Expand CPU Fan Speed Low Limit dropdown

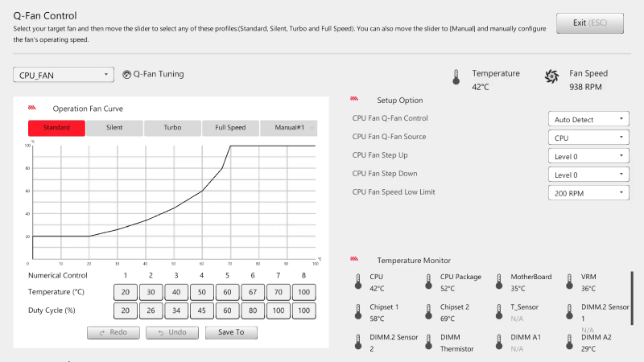(587, 192)
